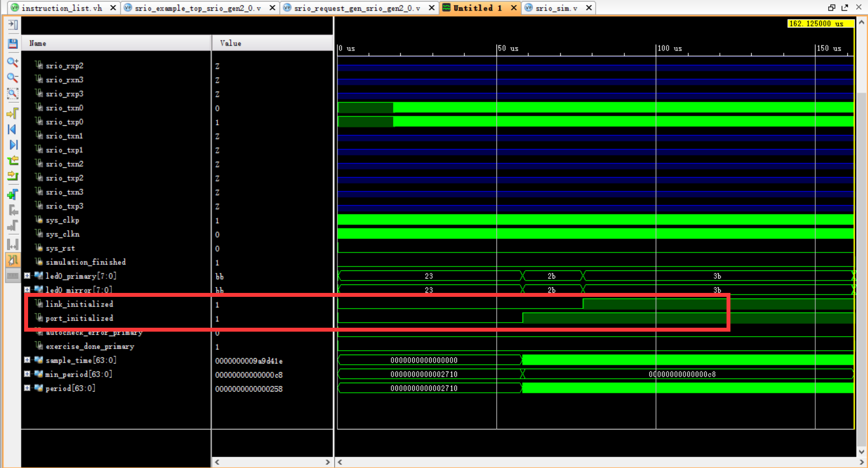Click the right arrow of Value column scrollbar
The height and width of the screenshot is (468, 868).
tap(328, 462)
